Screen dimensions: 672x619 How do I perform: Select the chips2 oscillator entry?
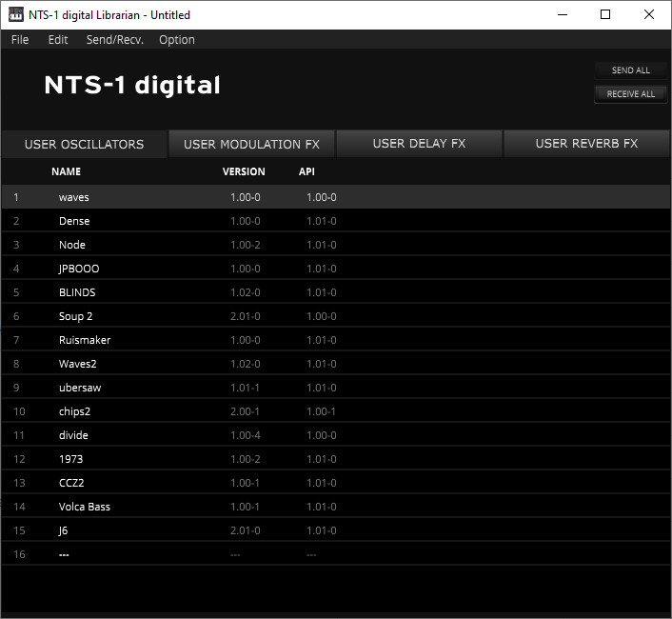(336, 411)
